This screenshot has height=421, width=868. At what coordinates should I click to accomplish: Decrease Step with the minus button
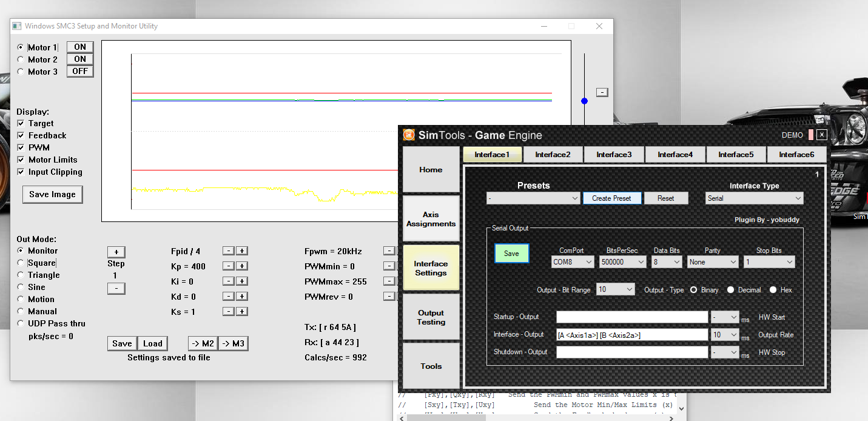pyautogui.click(x=116, y=288)
